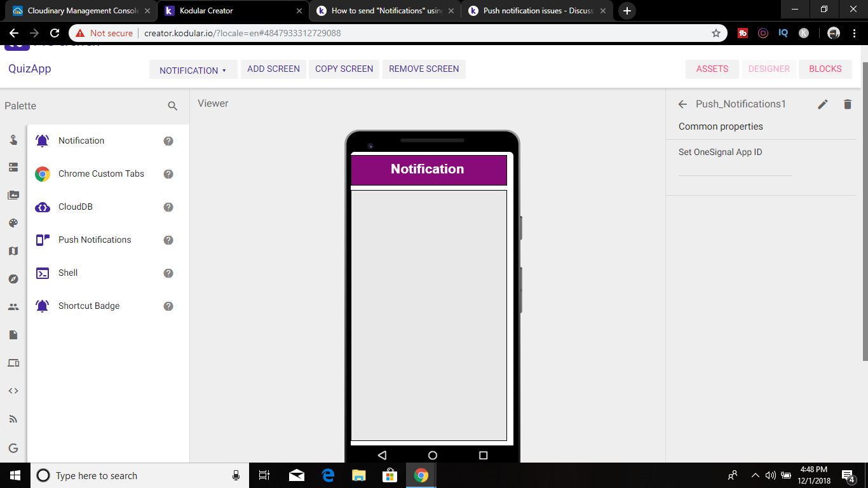Viewport: 868px width, 488px height.
Task: Select the Shortcut Badge palette component
Action: coord(89,306)
